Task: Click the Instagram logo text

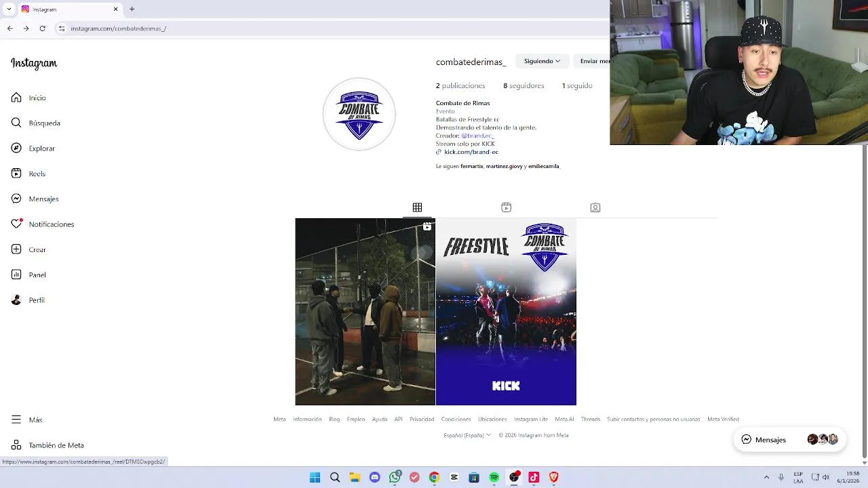Action: click(x=34, y=63)
